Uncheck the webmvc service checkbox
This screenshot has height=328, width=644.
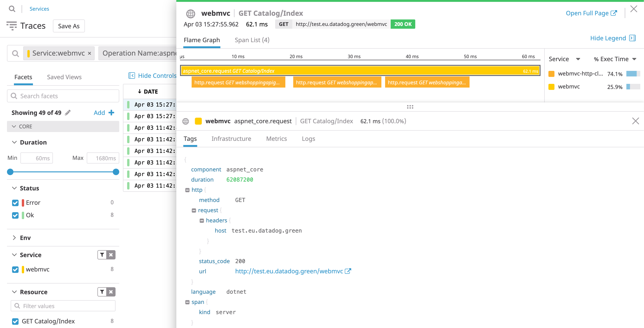pyautogui.click(x=15, y=269)
